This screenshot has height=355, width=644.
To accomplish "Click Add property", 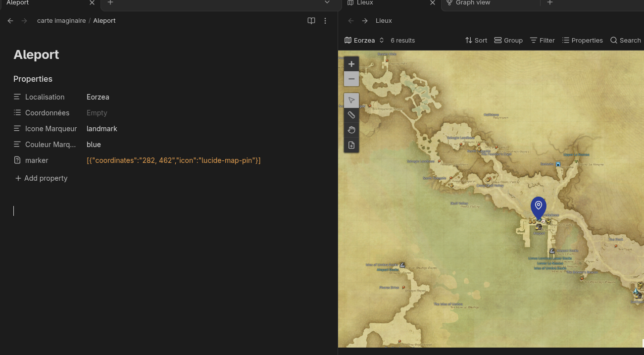I will coord(41,178).
